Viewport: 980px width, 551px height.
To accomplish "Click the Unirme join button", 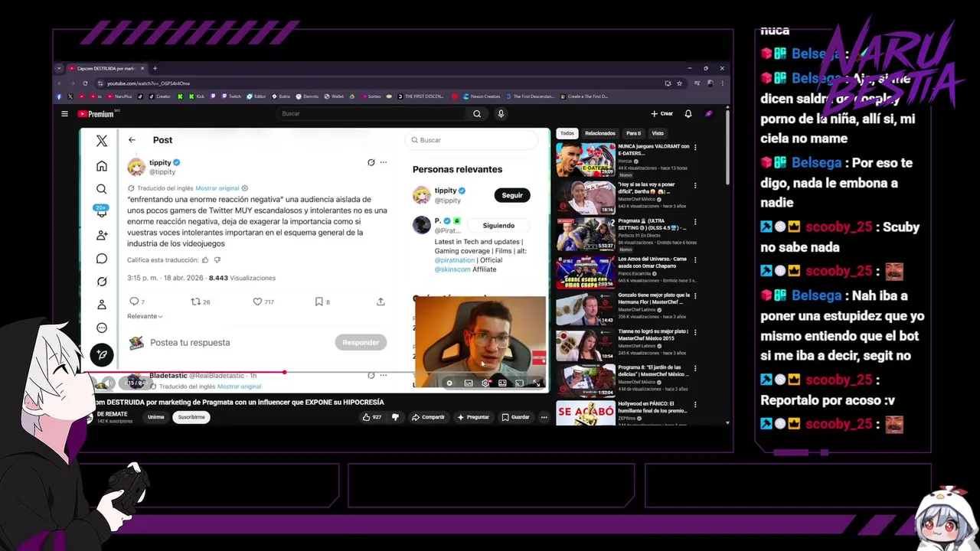I will pyautogui.click(x=156, y=417).
